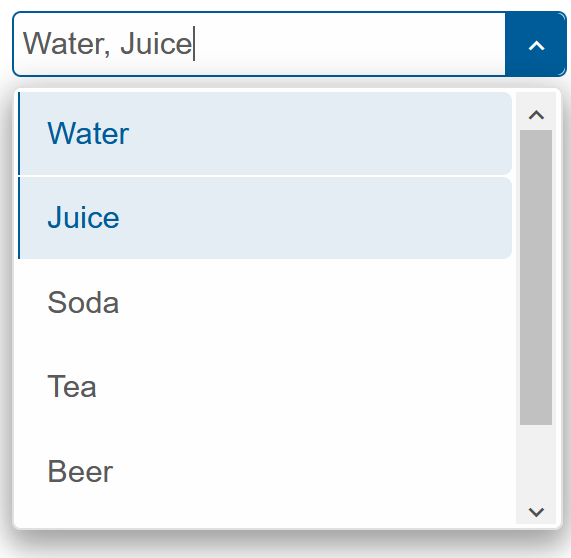Click the word Juice inside the input field
This screenshot has height=558, width=571.
click(156, 44)
